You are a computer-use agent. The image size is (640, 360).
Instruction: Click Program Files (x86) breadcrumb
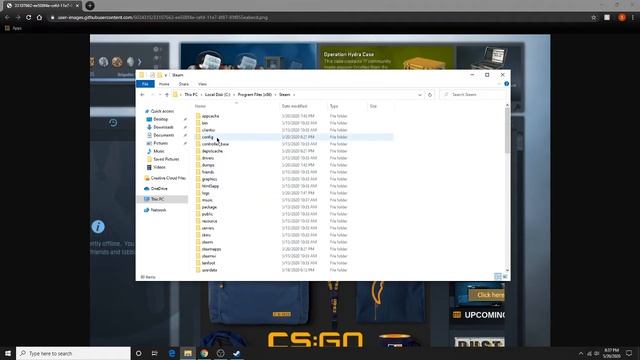[255, 95]
